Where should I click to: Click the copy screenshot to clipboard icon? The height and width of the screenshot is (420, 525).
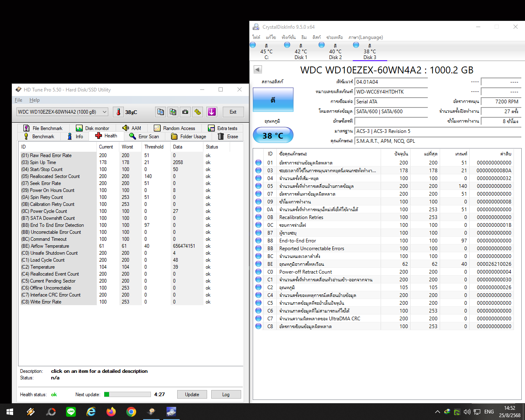[x=173, y=112]
